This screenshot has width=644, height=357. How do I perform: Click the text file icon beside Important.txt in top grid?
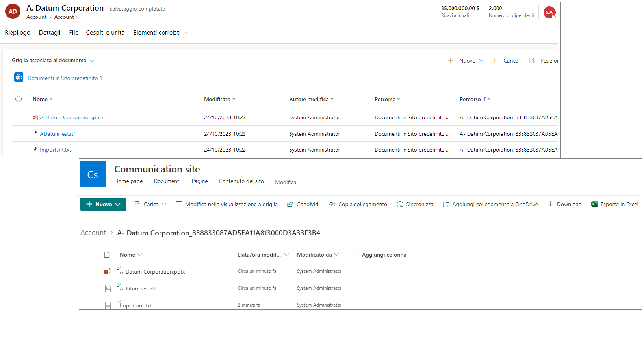[x=35, y=150]
